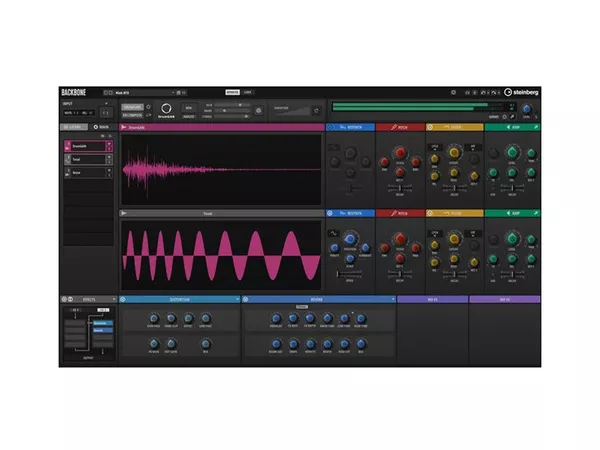
Task: Select the second empty No FX slot
Action: 505,299
